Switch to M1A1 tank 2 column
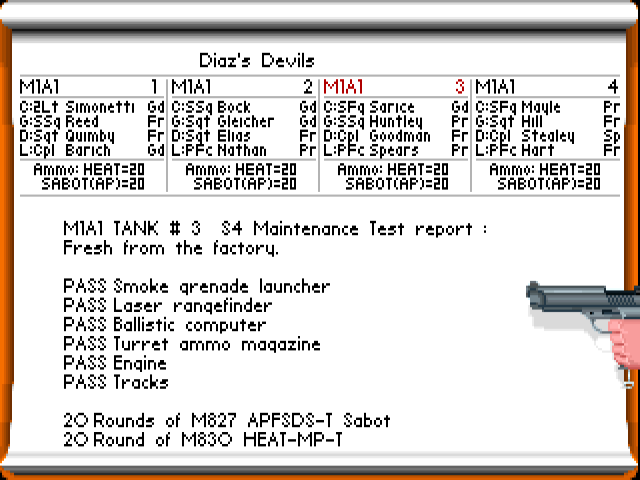 243,87
